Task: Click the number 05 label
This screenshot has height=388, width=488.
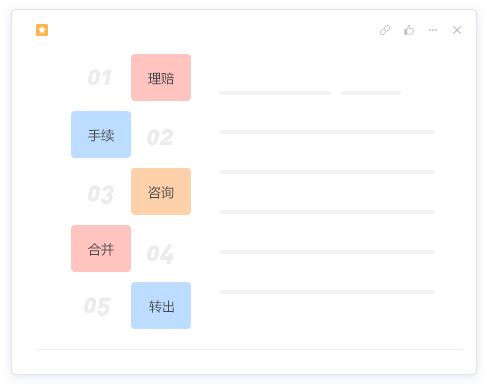Action: (x=97, y=306)
